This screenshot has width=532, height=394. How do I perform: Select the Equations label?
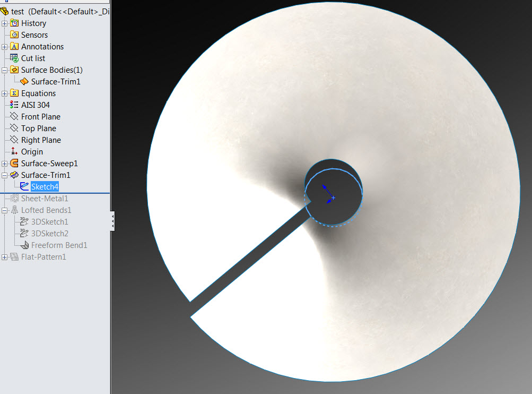(38, 93)
